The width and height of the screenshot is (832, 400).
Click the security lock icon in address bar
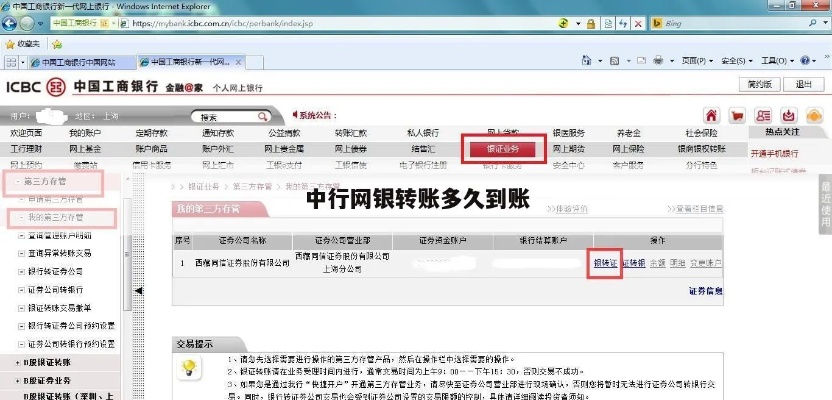(591, 23)
